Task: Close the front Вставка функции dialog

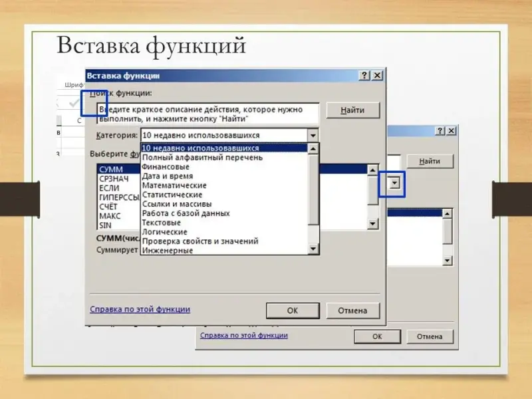Action: click(377, 76)
